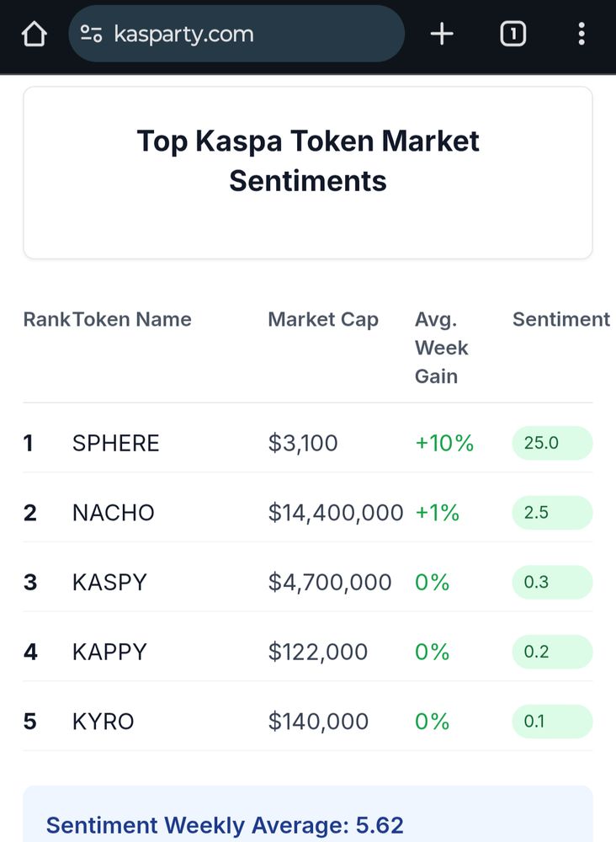Open the three-dot browser menu

[x=581, y=35]
